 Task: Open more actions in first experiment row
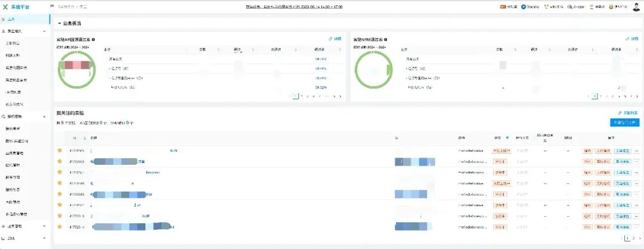637,150
